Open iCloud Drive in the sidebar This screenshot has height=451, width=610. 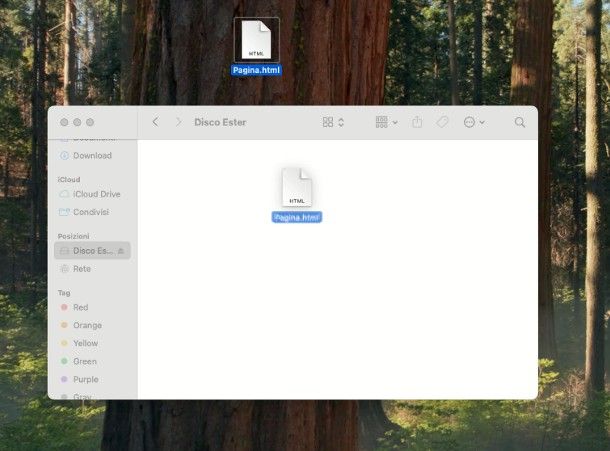[96, 194]
